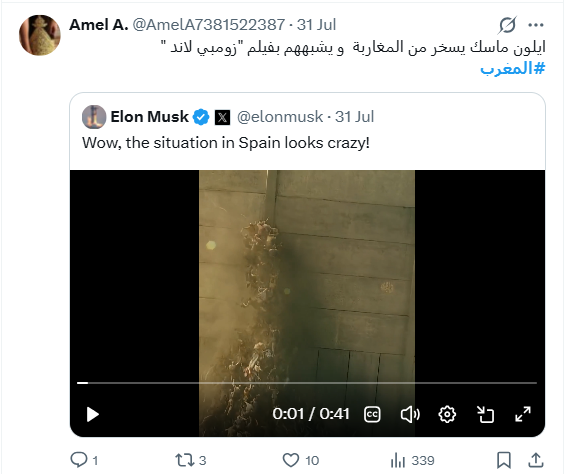The image size is (569, 474).
Task: Retweet this post
Action: [191, 460]
